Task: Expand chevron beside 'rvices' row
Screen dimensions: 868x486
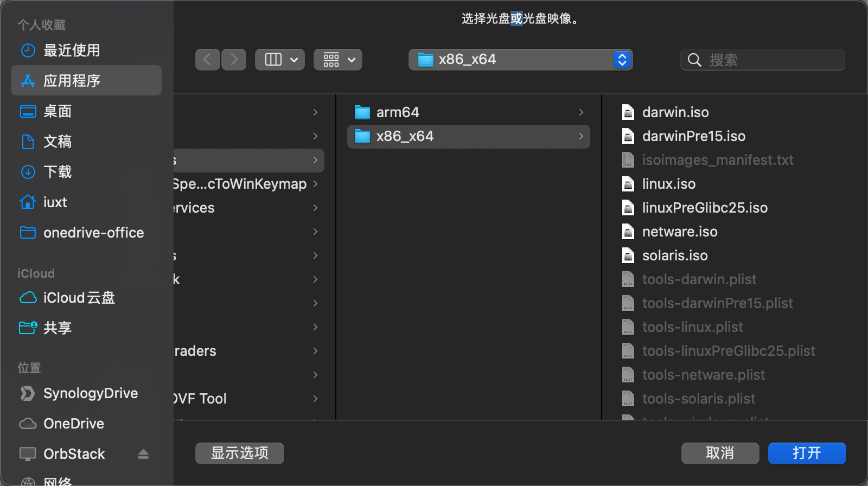Action: 315,208
